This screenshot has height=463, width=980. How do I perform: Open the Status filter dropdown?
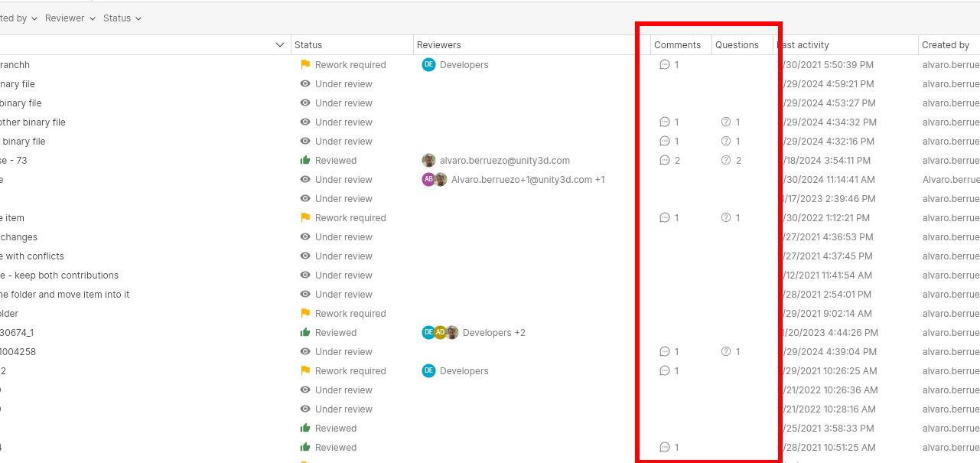point(122,18)
